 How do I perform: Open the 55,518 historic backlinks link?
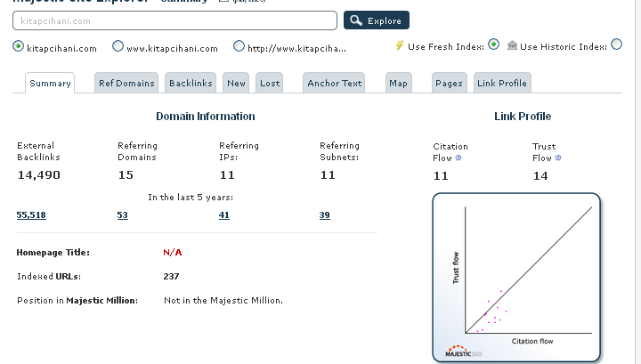(31, 214)
